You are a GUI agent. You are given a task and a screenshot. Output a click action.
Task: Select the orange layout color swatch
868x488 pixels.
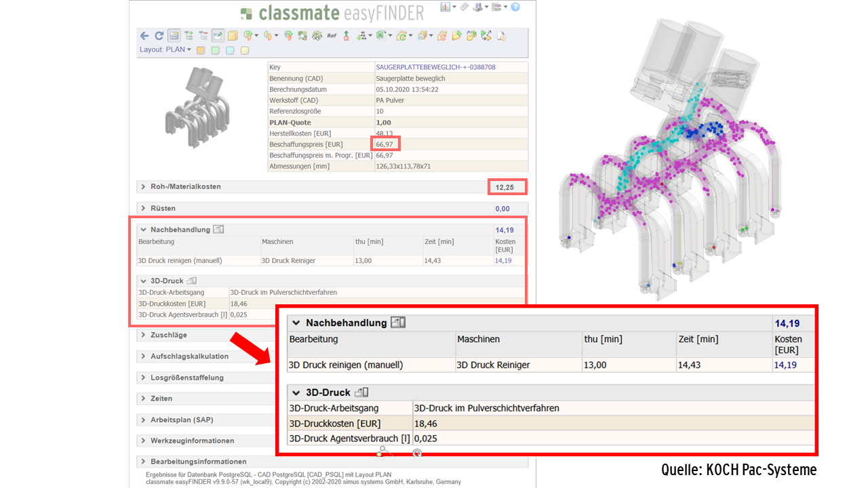click(x=201, y=50)
